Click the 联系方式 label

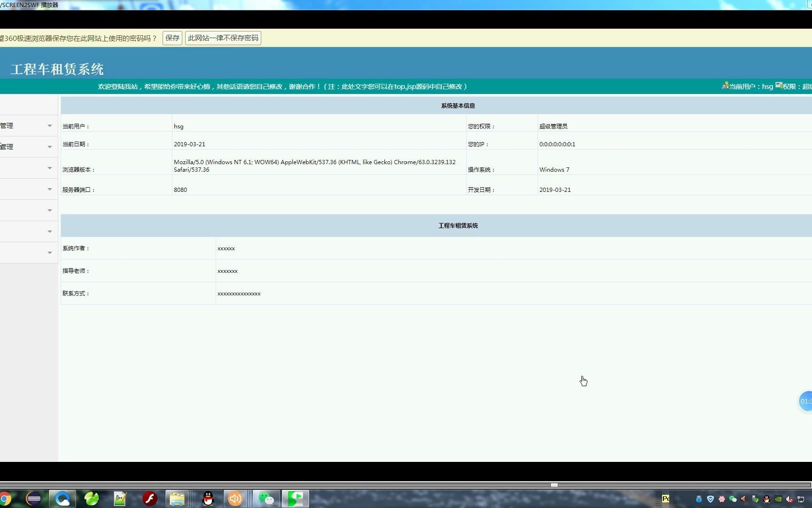pos(76,294)
